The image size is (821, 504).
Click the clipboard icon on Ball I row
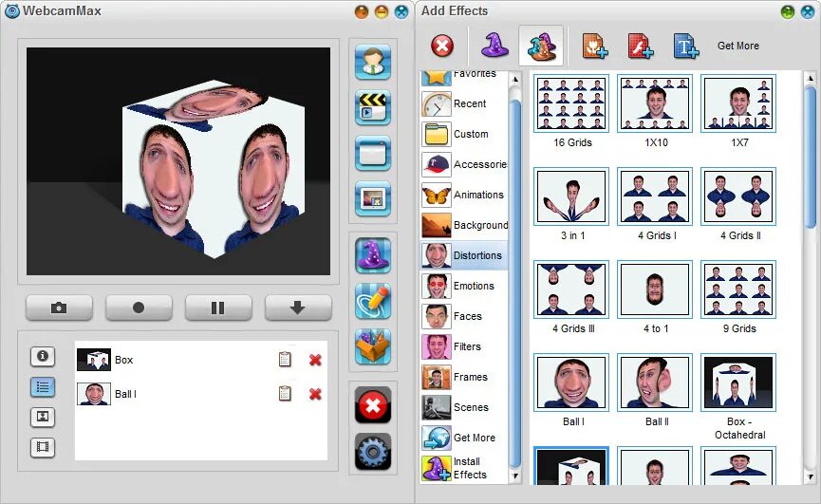285,394
